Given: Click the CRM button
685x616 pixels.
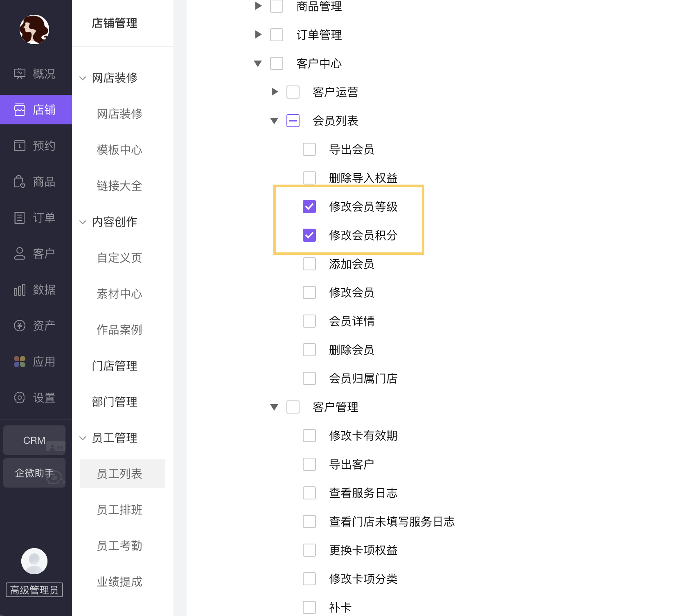Looking at the screenshot, I should coord(34,440).
